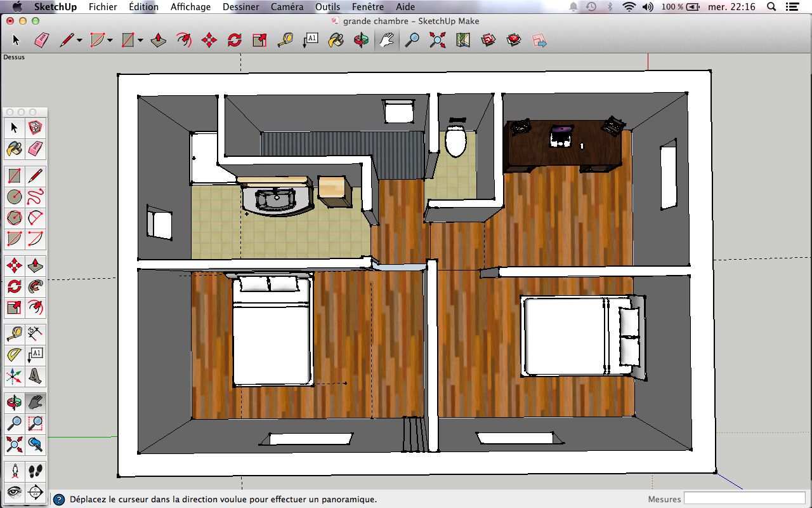
Task: Select the Protractor tool in the palette
Action: (x=15, y=355)
